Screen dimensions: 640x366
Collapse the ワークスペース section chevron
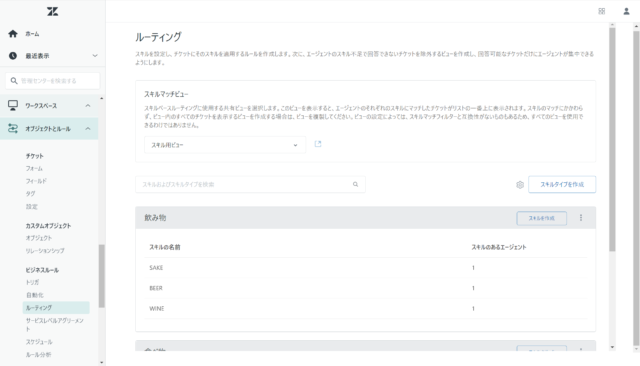88,106
